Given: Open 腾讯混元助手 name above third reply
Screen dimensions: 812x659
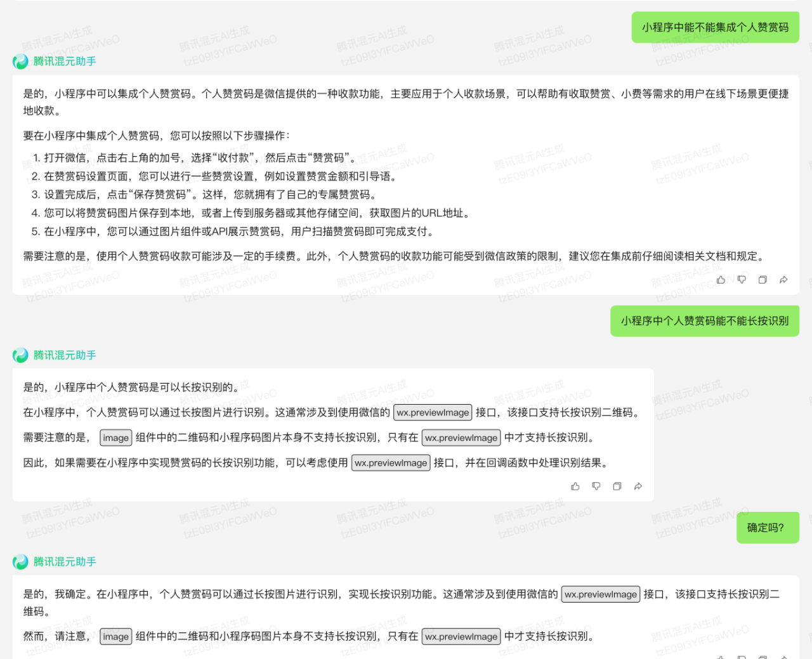Looking at the screenshot, I should pos(65,562).
